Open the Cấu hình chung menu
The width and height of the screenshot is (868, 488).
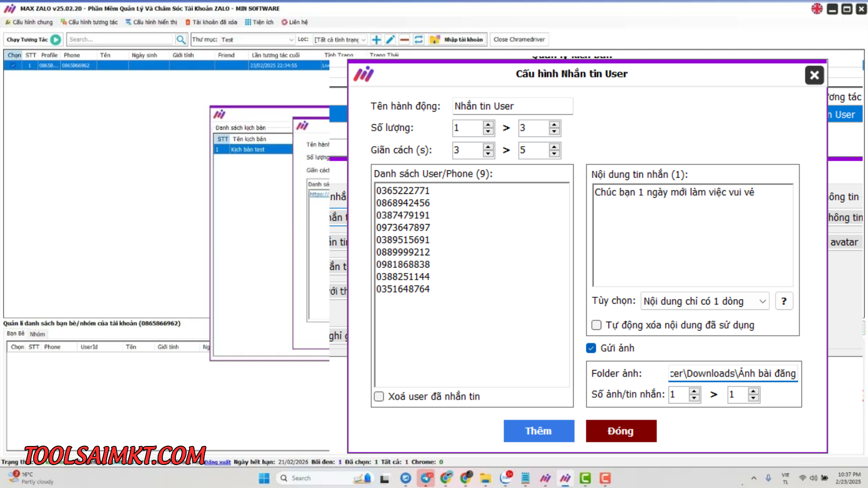click(29, 22)
